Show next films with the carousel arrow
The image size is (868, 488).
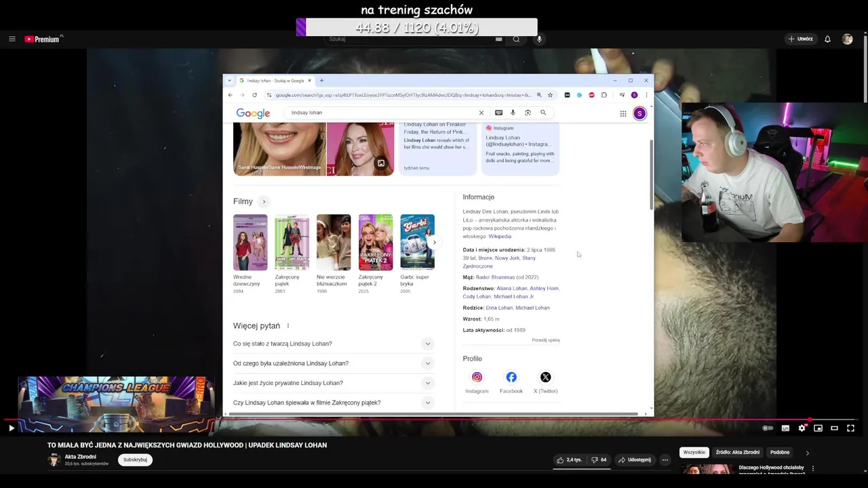point(435,243)
